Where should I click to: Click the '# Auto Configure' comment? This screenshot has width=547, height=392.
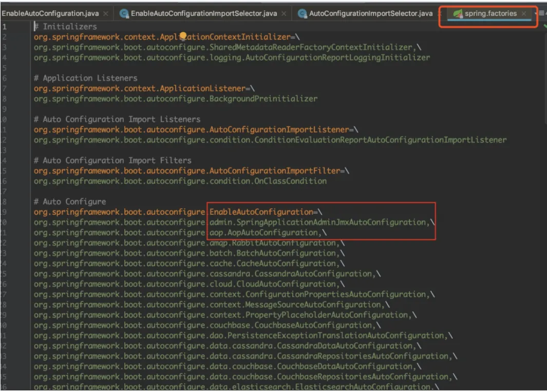click(x=70, y=202)
